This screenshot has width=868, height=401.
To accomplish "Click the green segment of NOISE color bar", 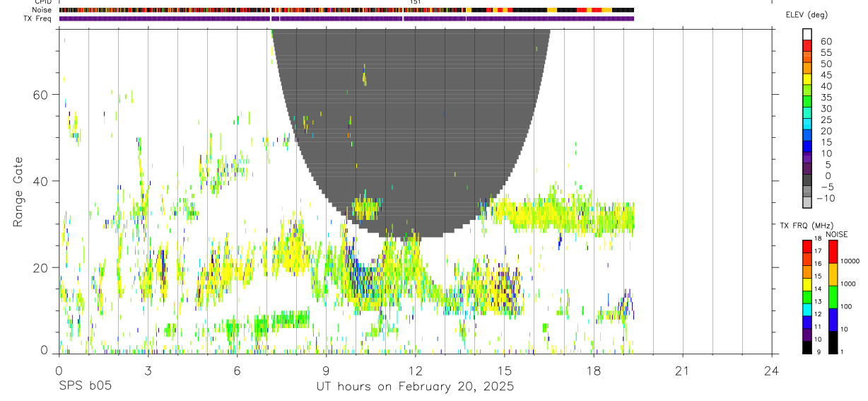I will [833, 296].
